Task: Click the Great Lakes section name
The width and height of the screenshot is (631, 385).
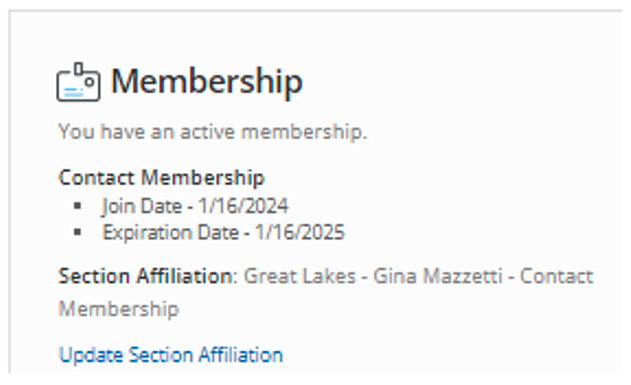Action: 300,276
